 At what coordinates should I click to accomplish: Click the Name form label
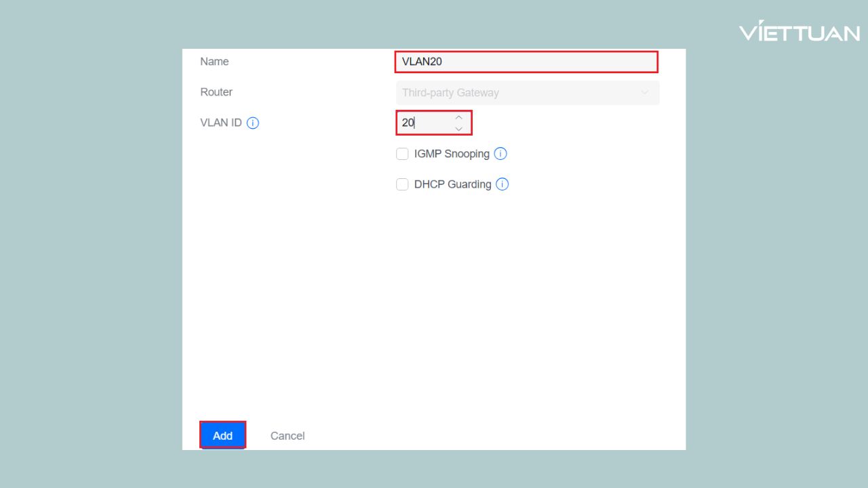coord(214,62)
